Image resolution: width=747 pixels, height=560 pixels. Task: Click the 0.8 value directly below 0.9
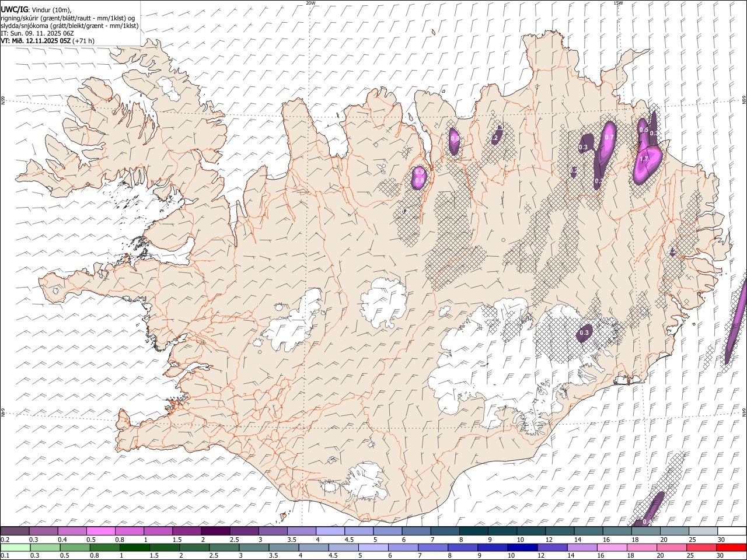(419, 181)
